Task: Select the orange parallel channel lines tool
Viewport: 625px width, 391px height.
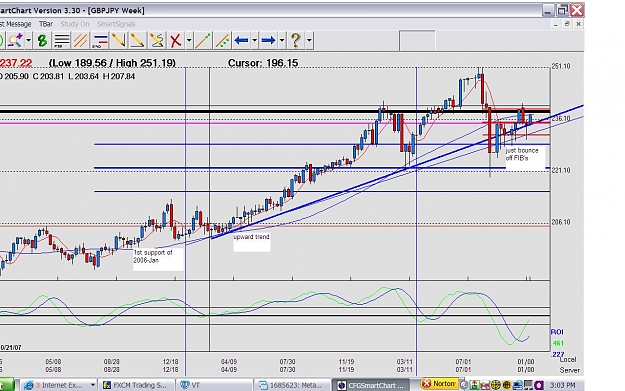Action: (x=81, y=40)
